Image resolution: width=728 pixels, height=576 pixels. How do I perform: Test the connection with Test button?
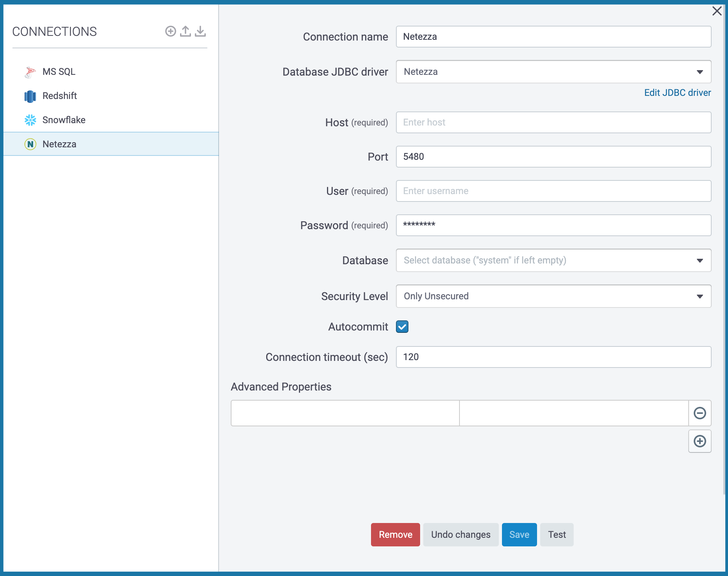click(x=557, y=535)
